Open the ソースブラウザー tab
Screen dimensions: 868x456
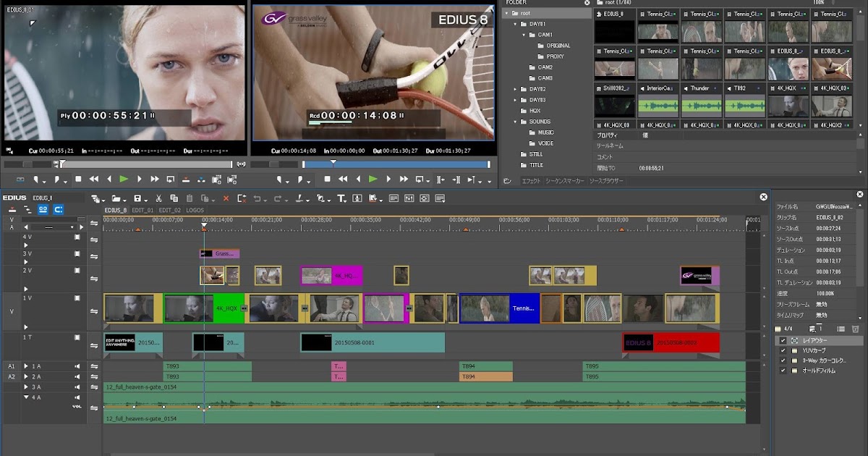point(606,180)
